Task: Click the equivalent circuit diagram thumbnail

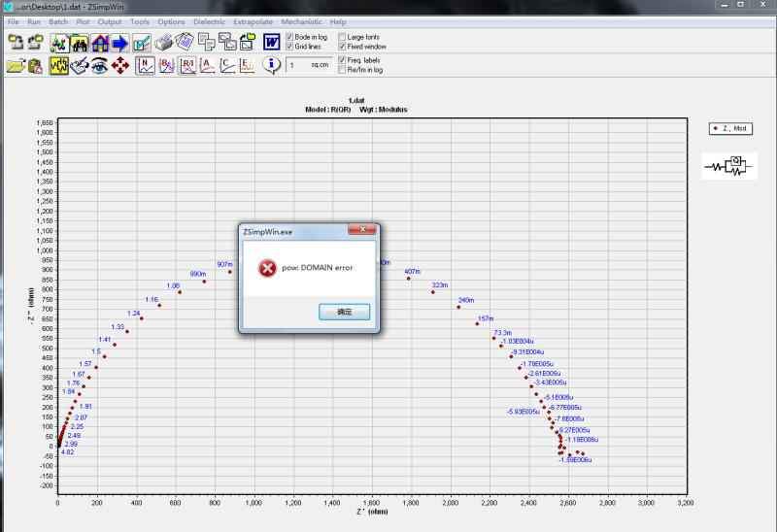Action: click(x=729, y=165)
